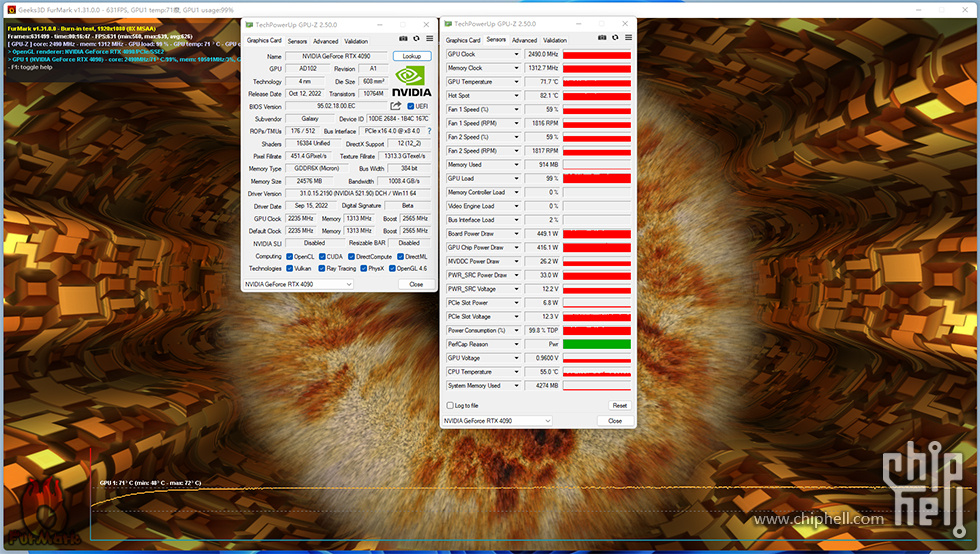The height and width of the screenshot is (554, 980).
Task: Expand the GPU Clock sensor dropdown arrow
Action: click(x=516, y=54)
